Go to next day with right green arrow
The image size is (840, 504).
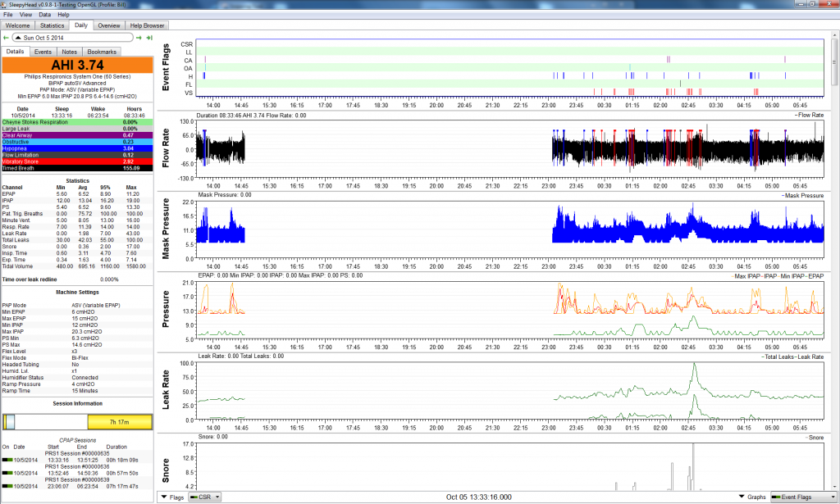pyautogui.click(x=139, y=38)
